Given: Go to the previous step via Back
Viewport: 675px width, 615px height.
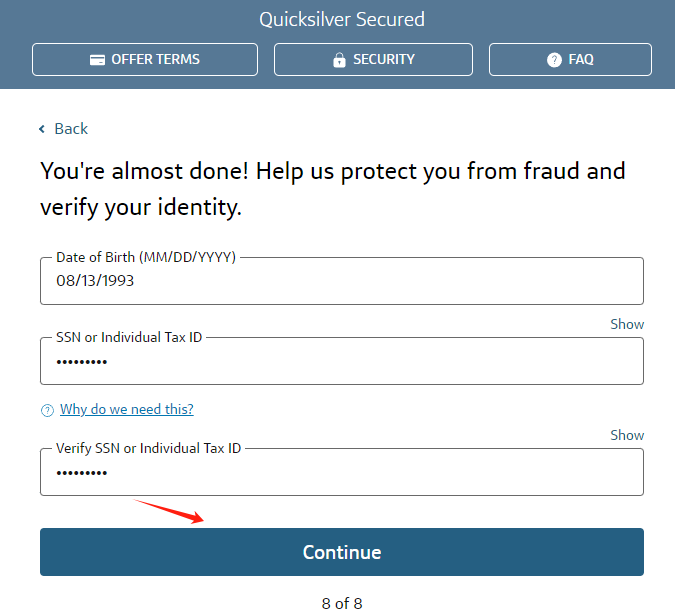Looking at the screenshot, I should point(71,129).
